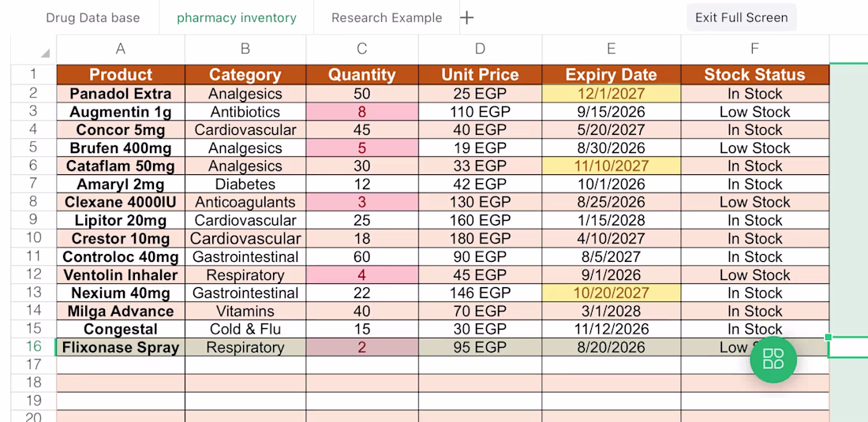Select row 16 header number
This screenshot has height=422, width=868.
34,347
